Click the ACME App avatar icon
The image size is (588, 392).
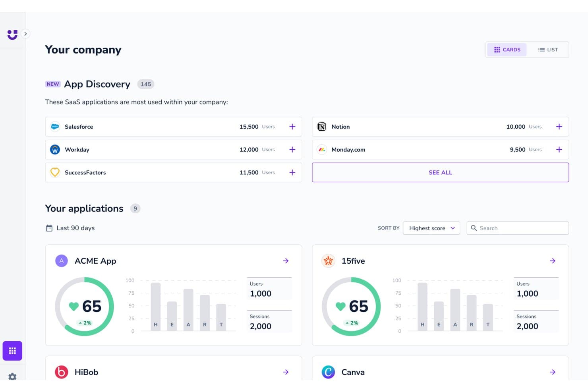coord(62,261)
